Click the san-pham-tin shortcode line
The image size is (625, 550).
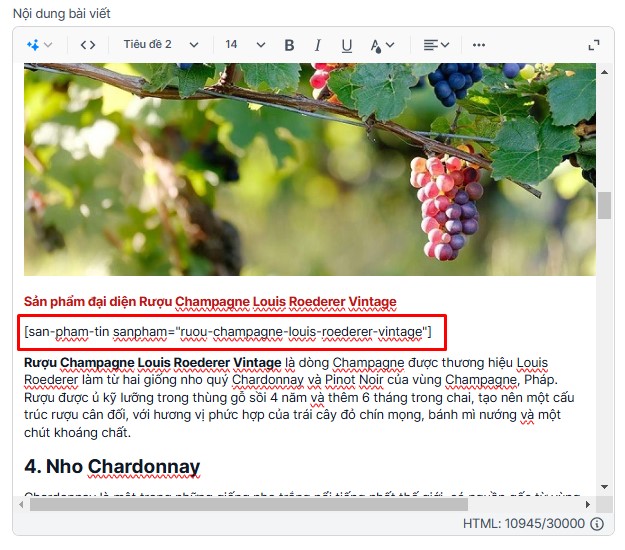click(228, 332)
